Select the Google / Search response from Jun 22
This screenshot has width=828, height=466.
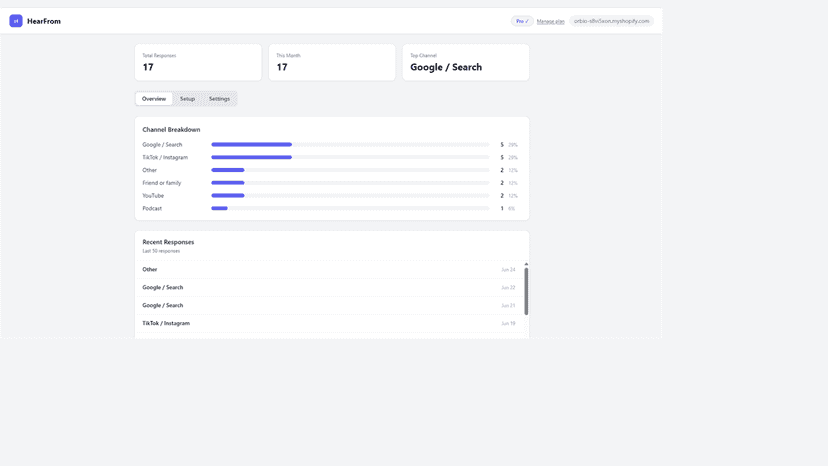pos(328,287)
